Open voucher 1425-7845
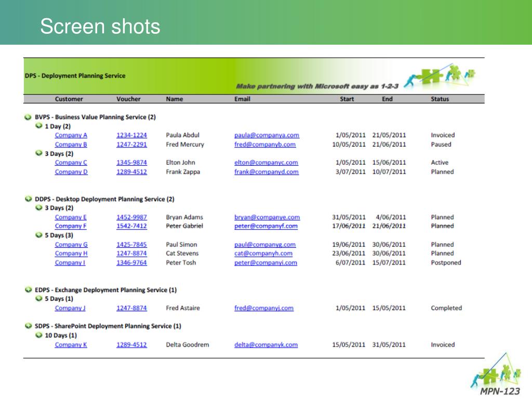 131,245
